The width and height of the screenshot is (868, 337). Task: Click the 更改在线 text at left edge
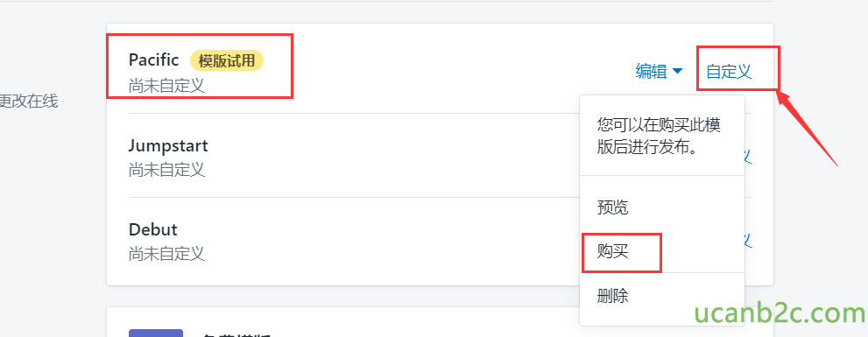(29, 102)
